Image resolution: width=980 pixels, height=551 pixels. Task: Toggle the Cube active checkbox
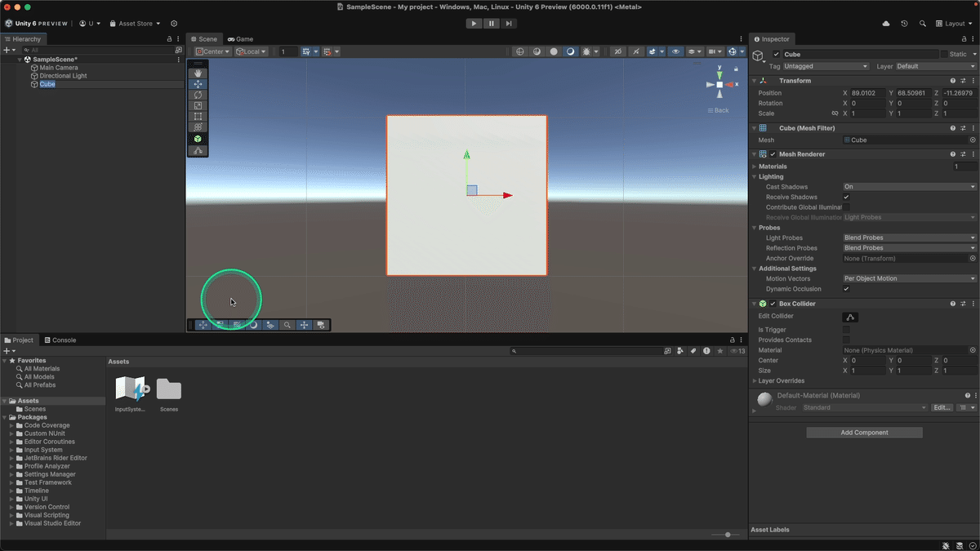coord(776,55)
